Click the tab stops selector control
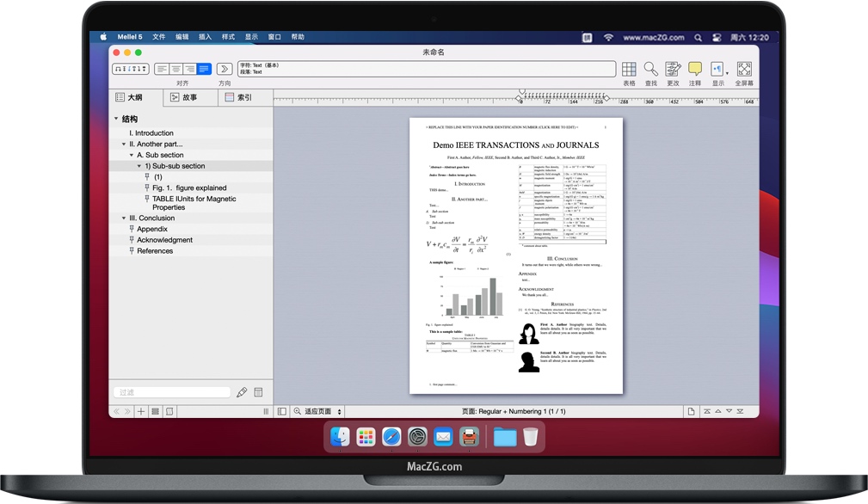The width and height of the screenshot is (868, 504). click(131, 69)
